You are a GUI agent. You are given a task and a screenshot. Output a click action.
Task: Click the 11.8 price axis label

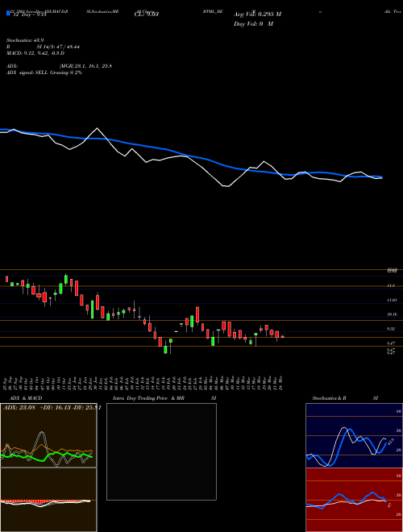coord(391,286)
